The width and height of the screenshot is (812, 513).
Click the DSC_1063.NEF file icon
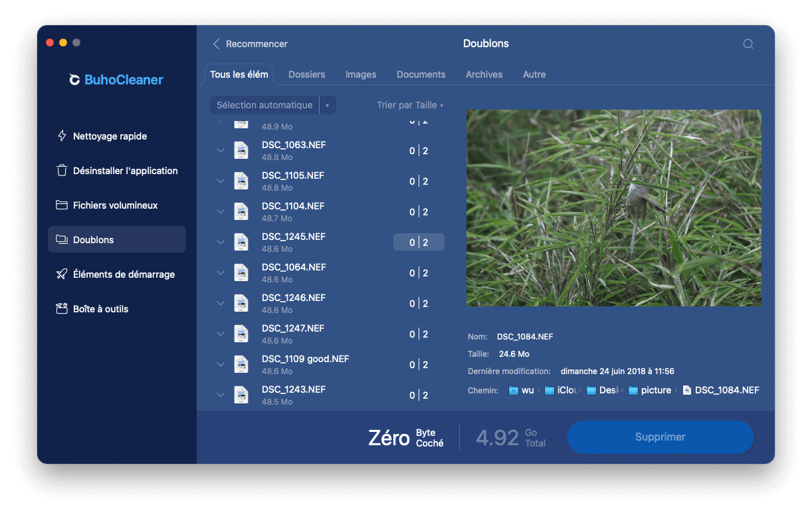pos(241,151)
